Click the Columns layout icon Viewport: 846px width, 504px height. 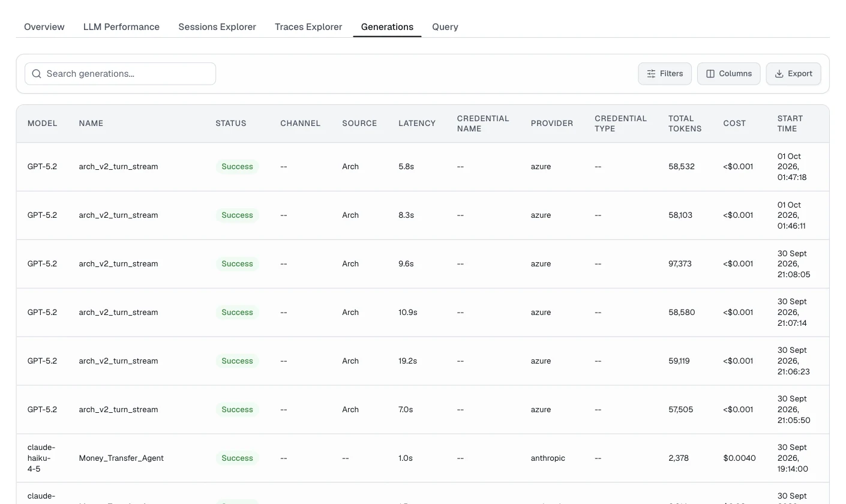point(710,74)
